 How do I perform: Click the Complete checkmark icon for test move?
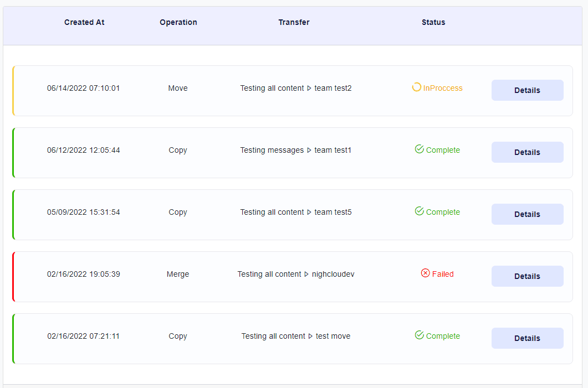point(420,335)
